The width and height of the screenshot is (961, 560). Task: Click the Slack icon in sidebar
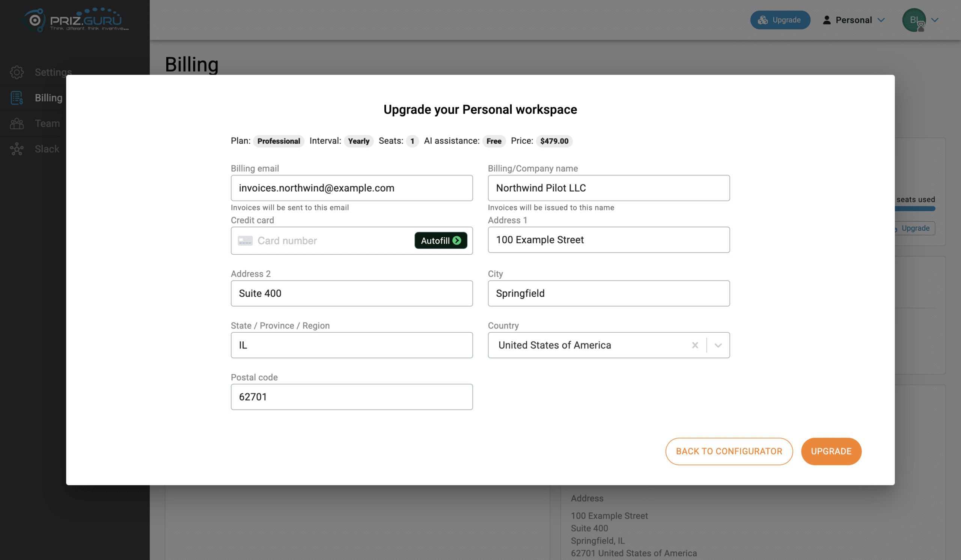pos(17,149)
